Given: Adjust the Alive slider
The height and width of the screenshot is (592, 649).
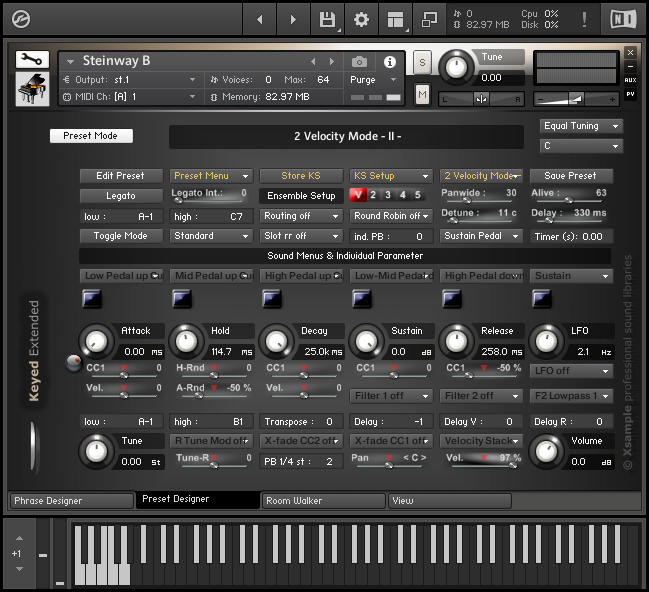Looking at the screenshot, I should pos(569,201).
